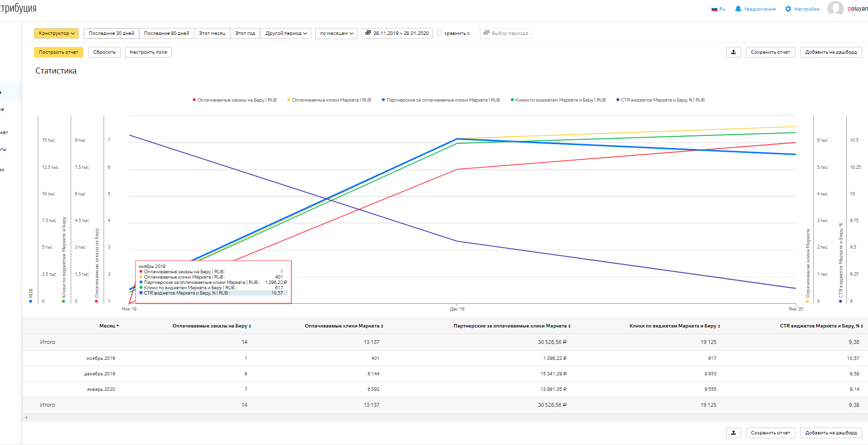
Task: Click yellow dot of 'Оплачиваемые клики Маркета' legend
Action: point(289,100)
